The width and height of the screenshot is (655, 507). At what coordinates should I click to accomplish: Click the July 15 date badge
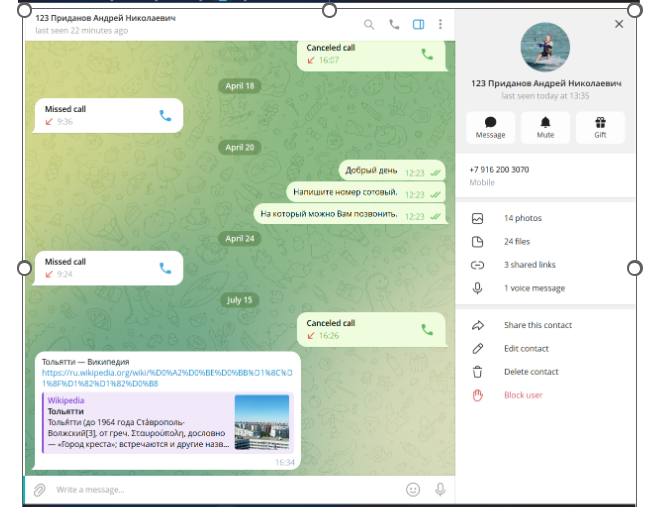click(x=240, y=300)
